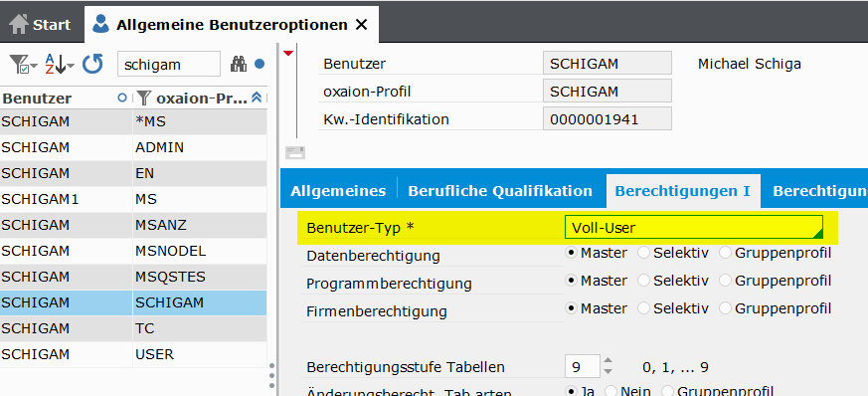The image size is (868, 396).
Task: Increase Berechtigungsstufe Tabellen with up arrow
Action: [608, 360]
